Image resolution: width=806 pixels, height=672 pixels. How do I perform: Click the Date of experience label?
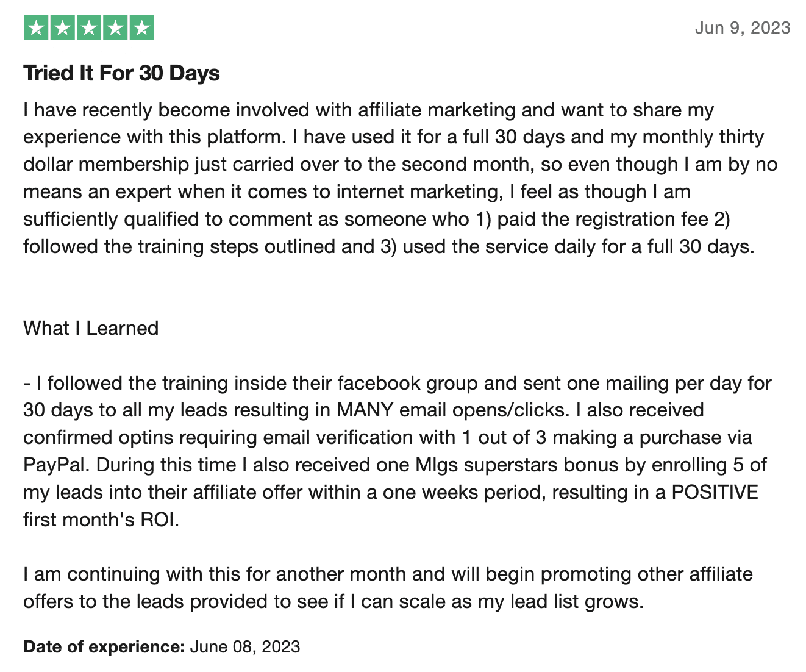(104, 646)
